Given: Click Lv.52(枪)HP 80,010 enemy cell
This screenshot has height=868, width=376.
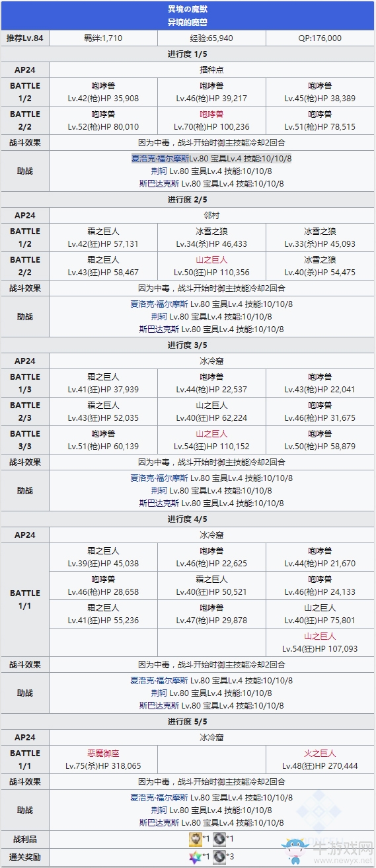Looking at the screenshot, I should [x=103, y=120].
